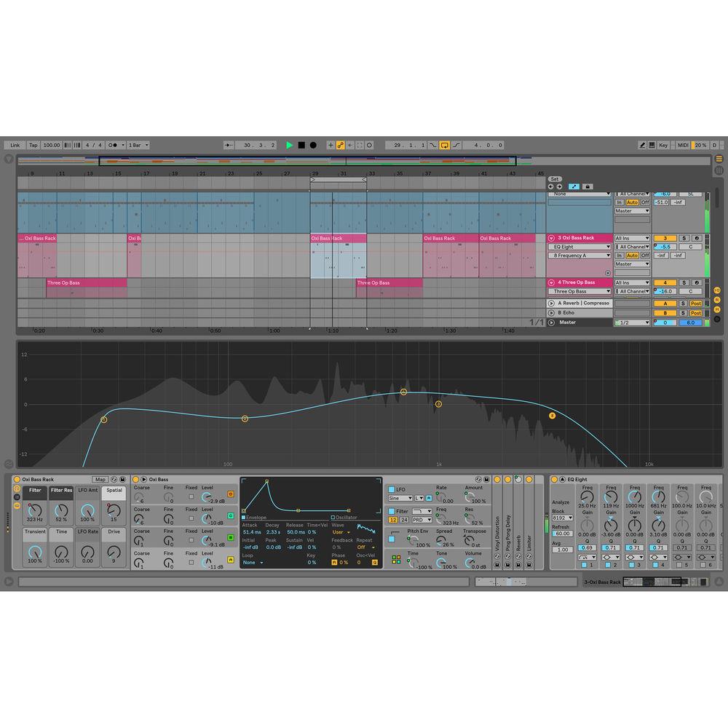The height and width of the screenshot is (728, 728).
Task: Open the All Ins input dropdown on Oxi Bass Rack
Action: tap(632, 239)
